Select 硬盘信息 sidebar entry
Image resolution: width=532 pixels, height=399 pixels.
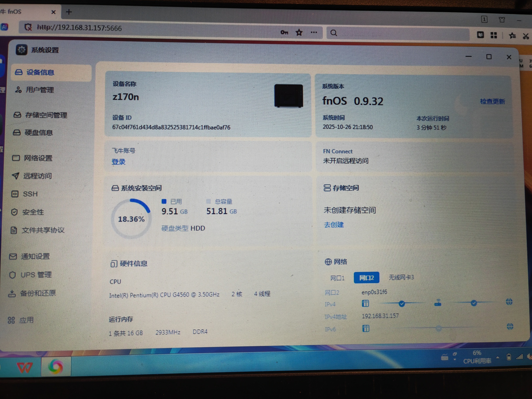pos(38,133)
